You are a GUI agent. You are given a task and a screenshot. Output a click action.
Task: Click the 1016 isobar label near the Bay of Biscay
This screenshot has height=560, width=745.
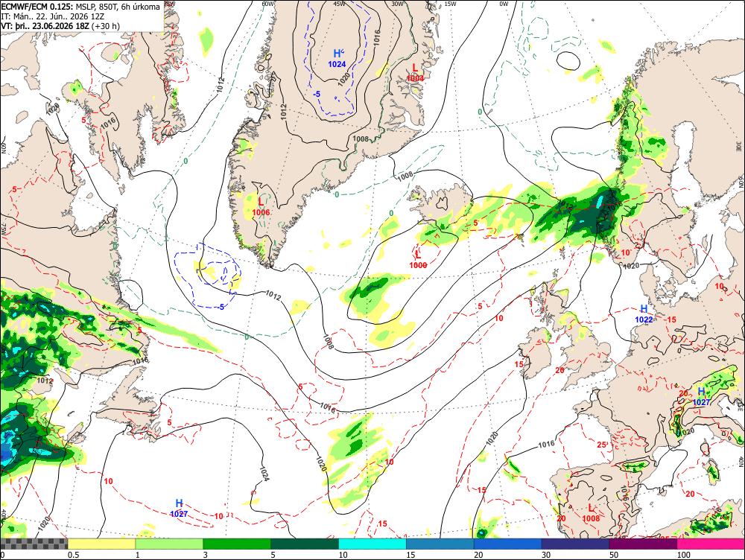point(546,445)
